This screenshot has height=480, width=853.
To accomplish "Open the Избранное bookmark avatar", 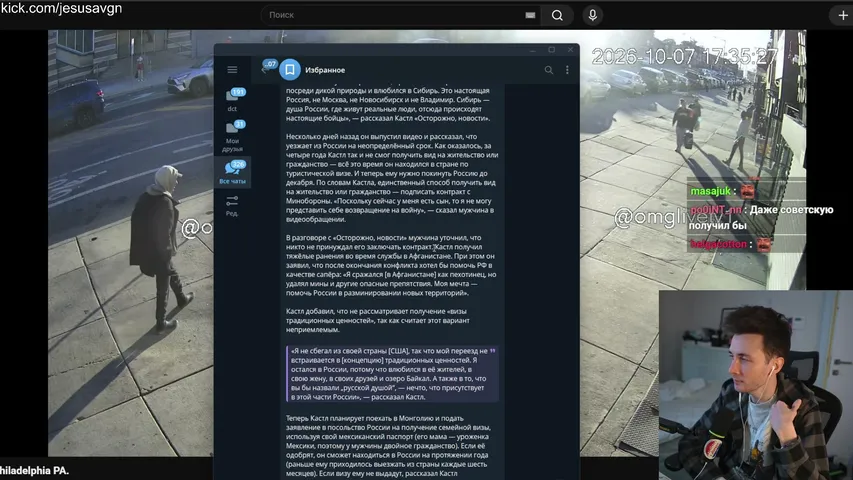I will (x=290, y=70).
